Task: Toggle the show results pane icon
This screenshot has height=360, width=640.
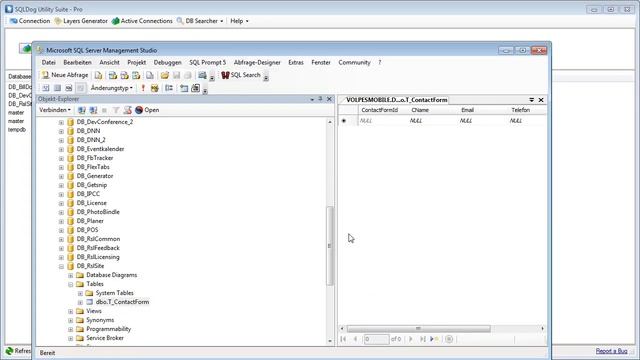Action: [80, 88]
